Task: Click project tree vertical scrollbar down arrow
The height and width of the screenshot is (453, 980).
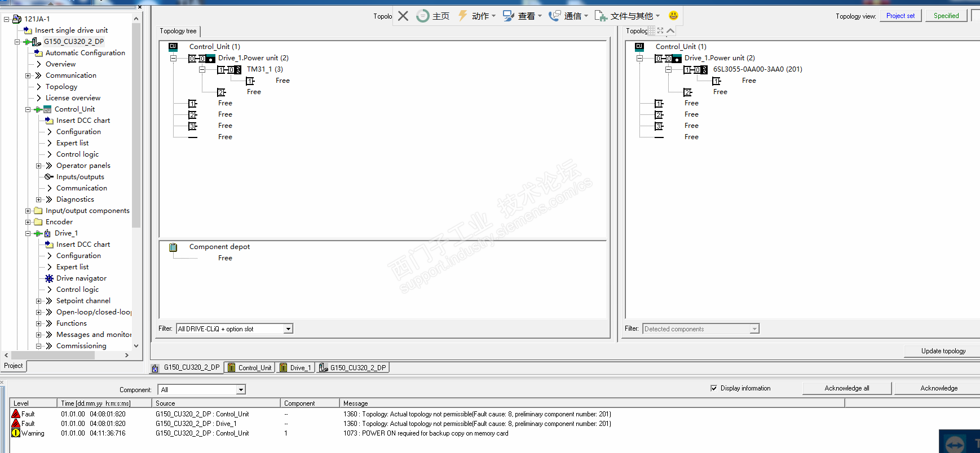Action: [x=136, y=346]
